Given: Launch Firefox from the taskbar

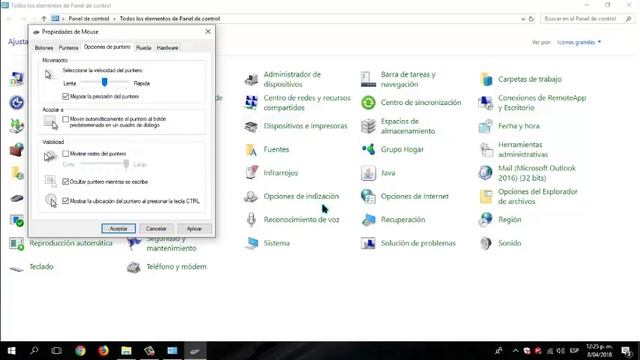Looking at the screenshot, I should pos(103,351).
